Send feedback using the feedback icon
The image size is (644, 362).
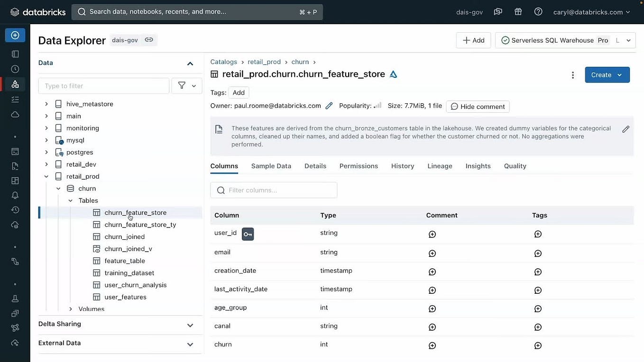point(498,12)
